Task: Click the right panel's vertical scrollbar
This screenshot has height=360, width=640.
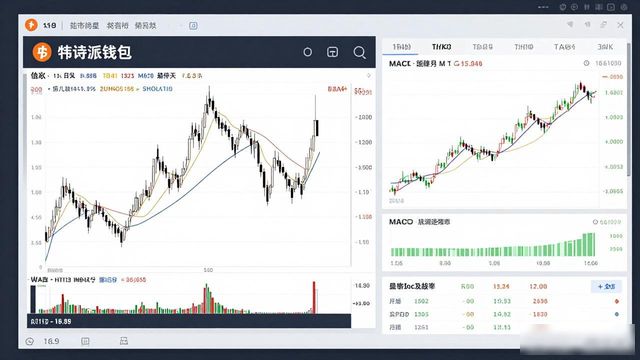Action: tap(628, 110)
